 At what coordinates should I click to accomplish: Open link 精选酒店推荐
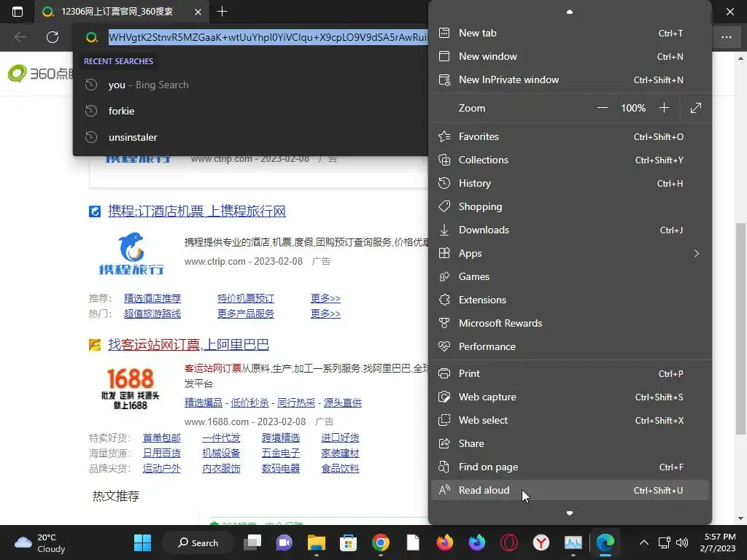152,298
